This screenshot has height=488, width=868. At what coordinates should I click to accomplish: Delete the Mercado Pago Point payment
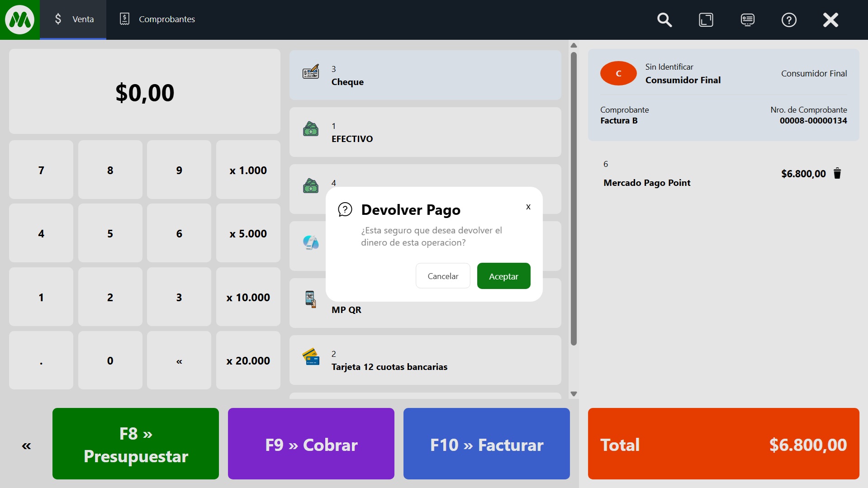837,174
